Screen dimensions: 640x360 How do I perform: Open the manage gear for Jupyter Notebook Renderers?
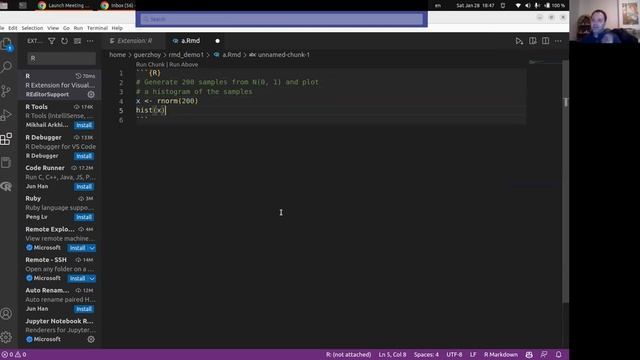91,339
